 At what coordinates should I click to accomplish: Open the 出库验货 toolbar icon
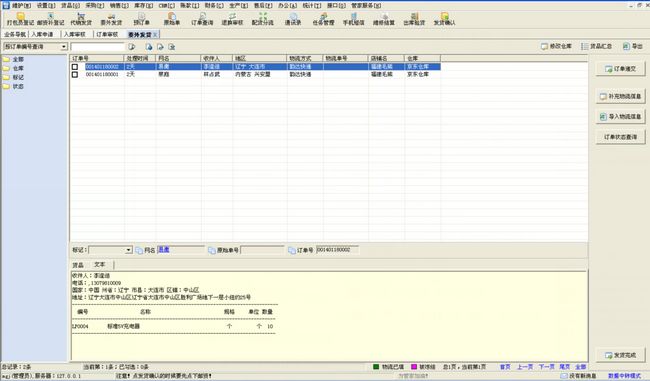(x=414, y=19)
